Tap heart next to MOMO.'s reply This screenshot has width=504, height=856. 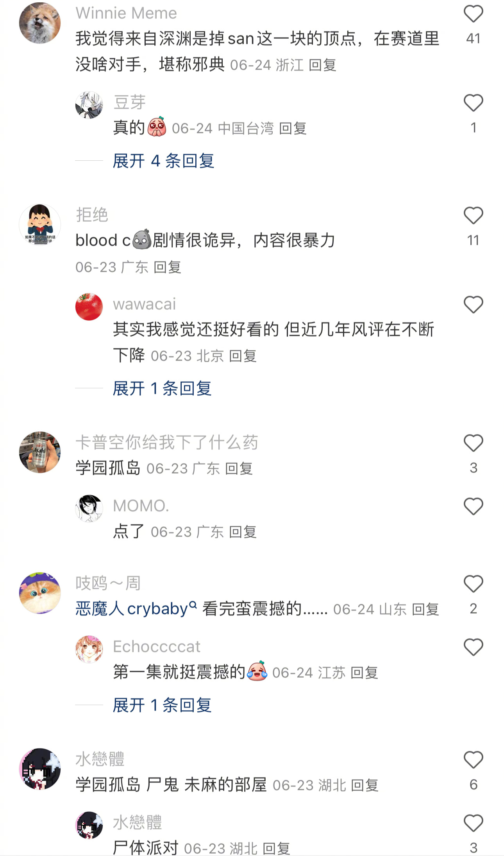click(x=473, y=506)
